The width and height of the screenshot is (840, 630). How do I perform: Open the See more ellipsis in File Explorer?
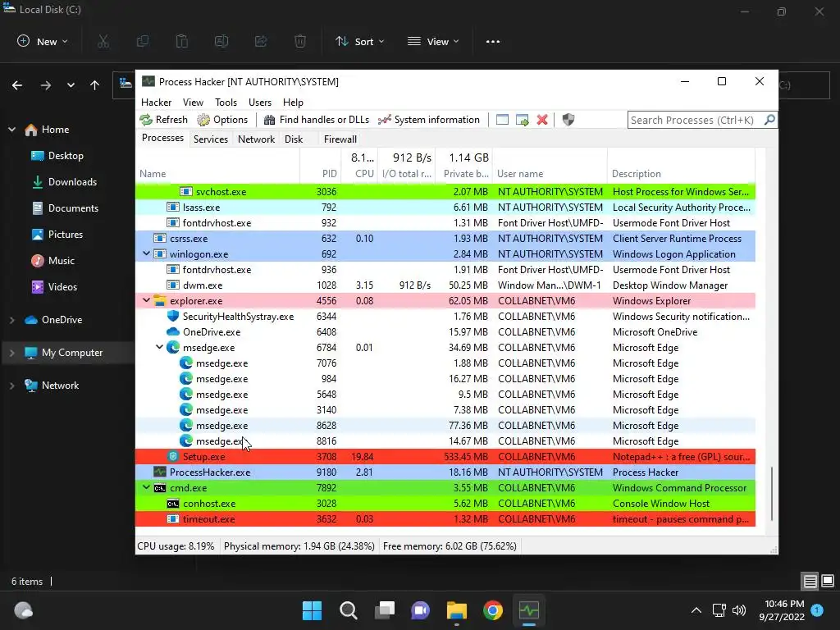(x=493, y=41)
